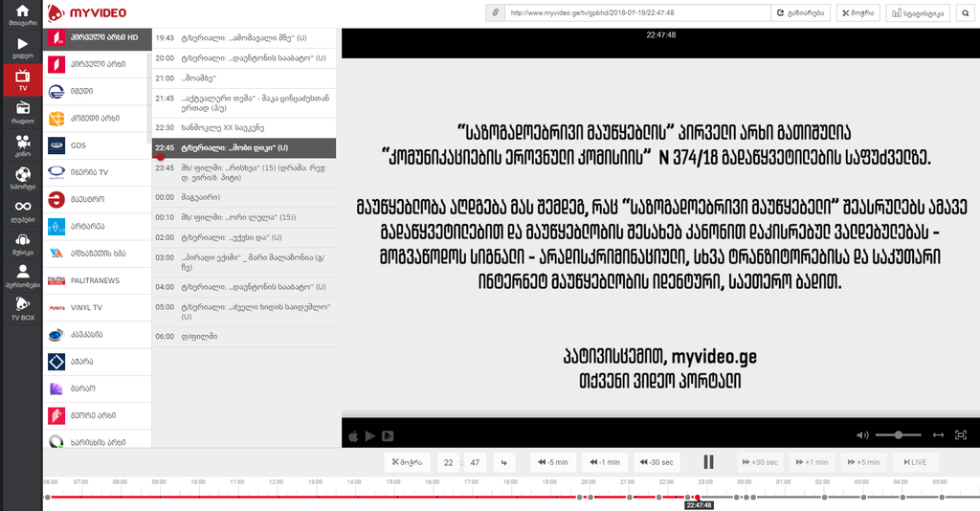The image size is (980, 511).
Task: Select the Comedy channel orange logo
Action: pyautogui.click(x=98, y=118)
